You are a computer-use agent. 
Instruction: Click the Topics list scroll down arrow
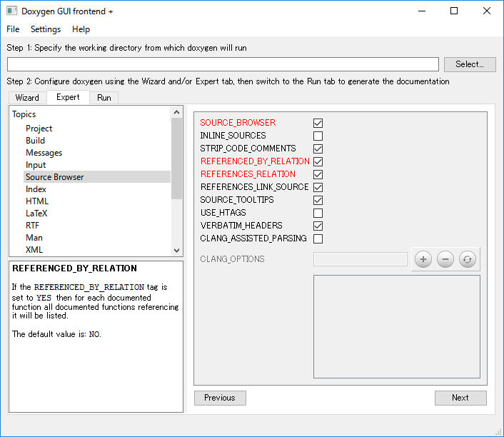pyautogui.click(x=176, y=251)
